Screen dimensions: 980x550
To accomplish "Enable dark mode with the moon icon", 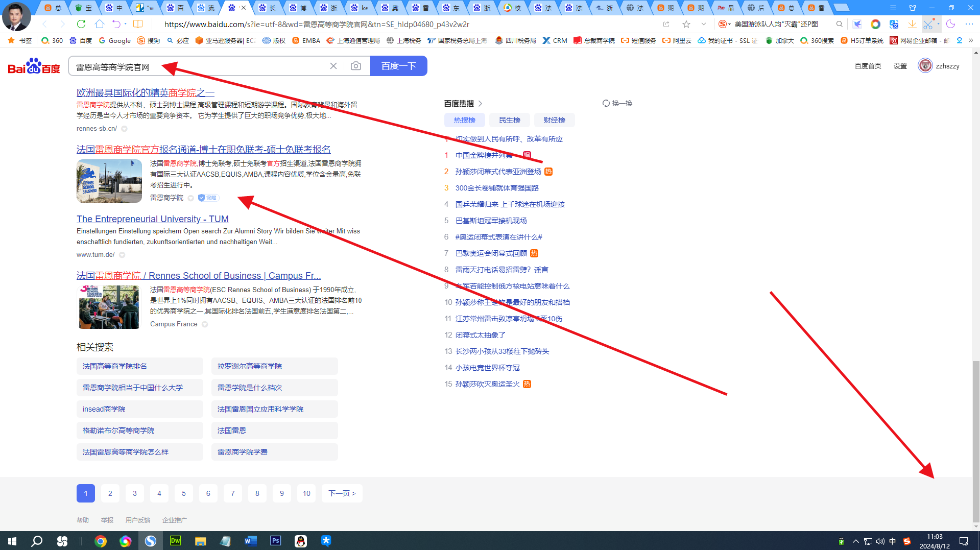I will coord(950,24).
